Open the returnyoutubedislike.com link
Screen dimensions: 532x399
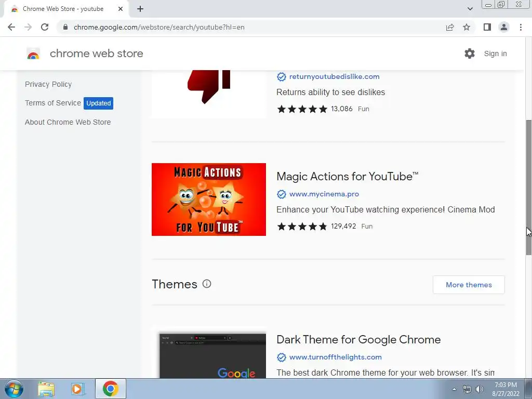tap(334, 77)
